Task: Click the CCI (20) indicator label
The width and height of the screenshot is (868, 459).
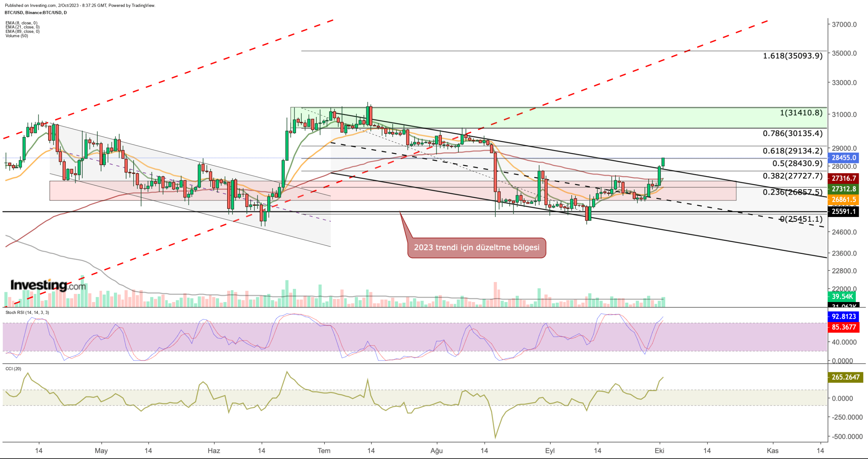Action: click(x=13, y=369)
